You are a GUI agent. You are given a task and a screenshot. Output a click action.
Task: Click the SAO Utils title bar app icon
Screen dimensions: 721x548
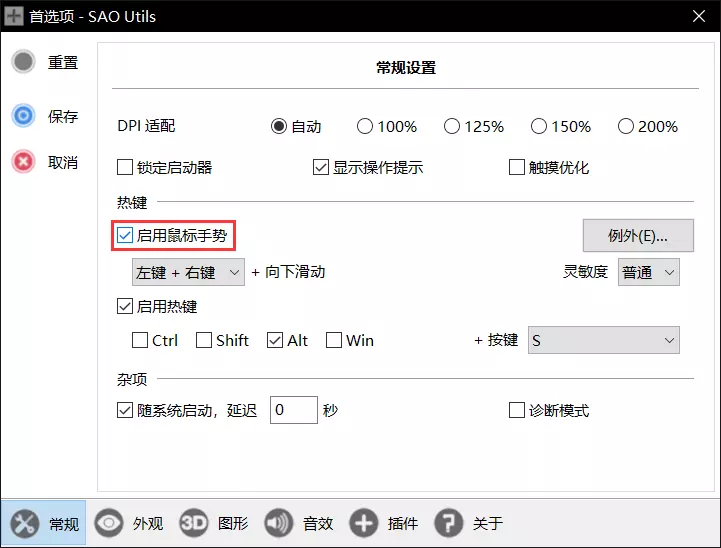click(14, 16)
